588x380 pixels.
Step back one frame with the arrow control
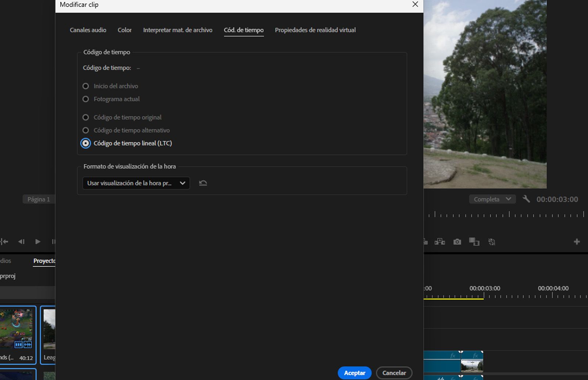[x=21, y=242]
